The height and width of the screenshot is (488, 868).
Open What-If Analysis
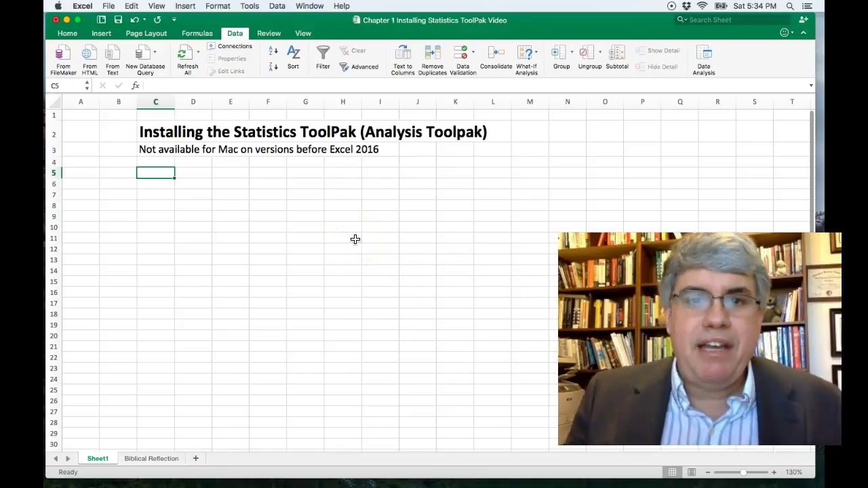[526, 60]
